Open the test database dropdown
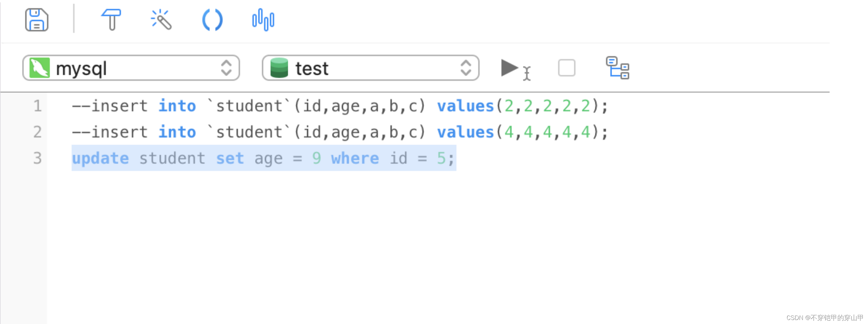 pyautogui.click(x=371, y=68)
